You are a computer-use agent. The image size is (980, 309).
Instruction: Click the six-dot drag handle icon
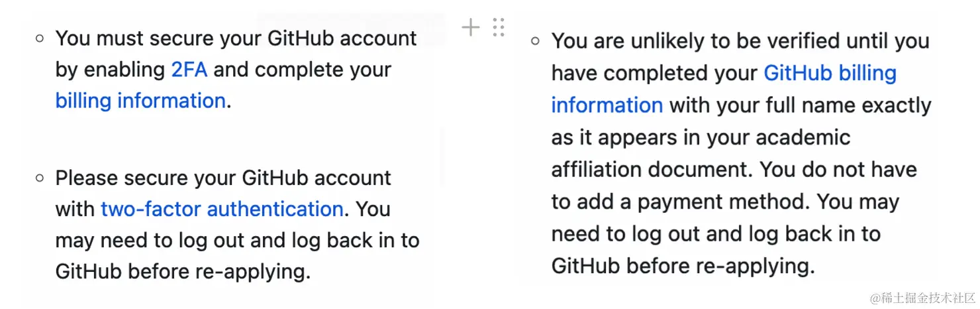[x=499, y=27]
